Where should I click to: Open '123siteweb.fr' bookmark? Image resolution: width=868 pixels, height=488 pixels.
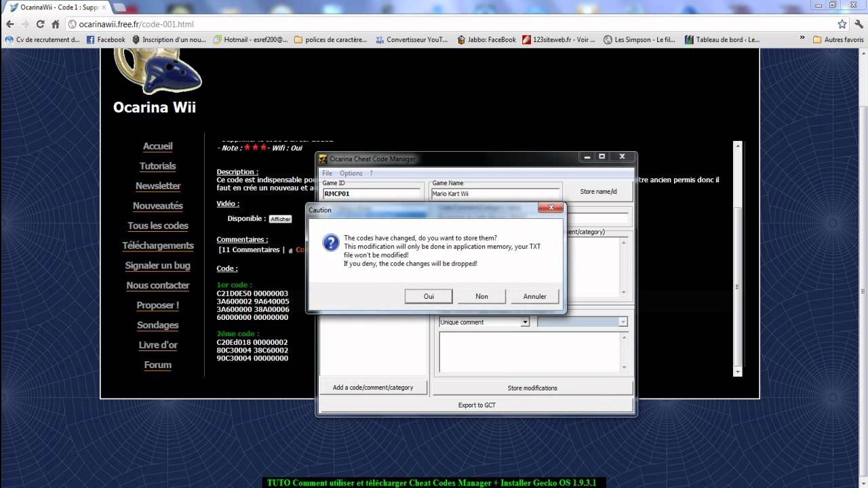pyautogui.click(x=559, y=40)
